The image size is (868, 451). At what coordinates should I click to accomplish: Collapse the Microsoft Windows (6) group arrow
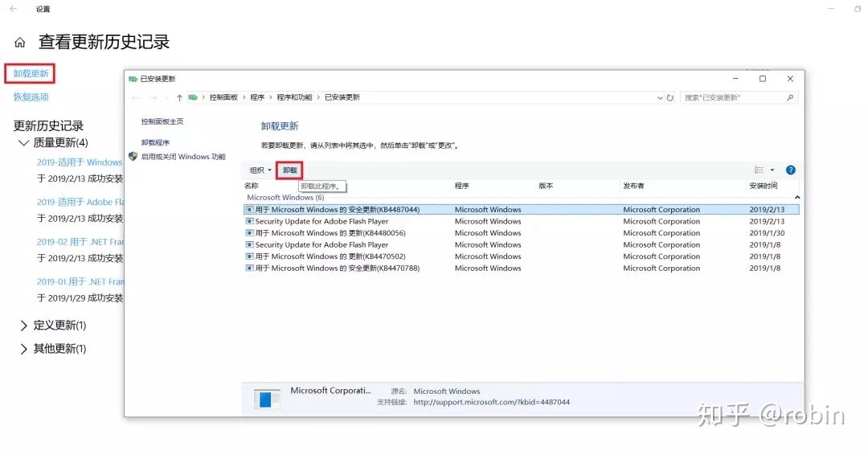tap(797, 198)
